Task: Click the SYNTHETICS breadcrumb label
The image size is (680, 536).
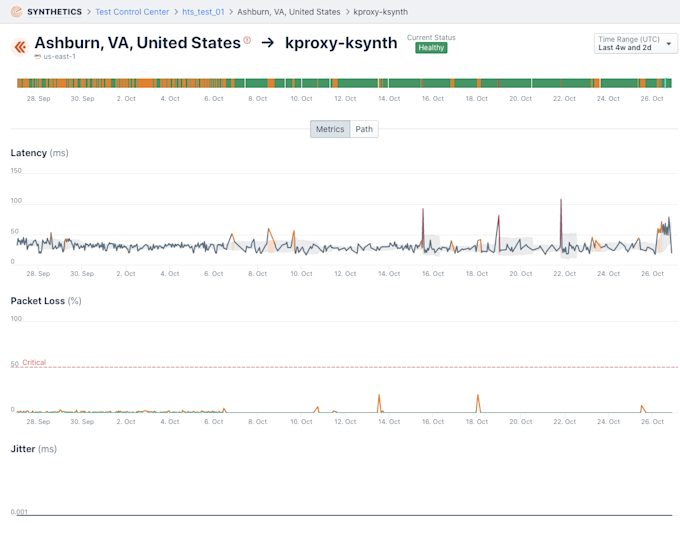Action: pyautogui.click(x=55, y=12)
